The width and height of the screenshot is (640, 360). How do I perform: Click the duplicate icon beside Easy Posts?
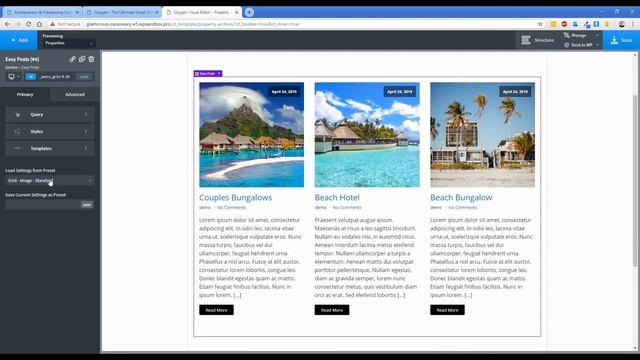click(82, 59)
